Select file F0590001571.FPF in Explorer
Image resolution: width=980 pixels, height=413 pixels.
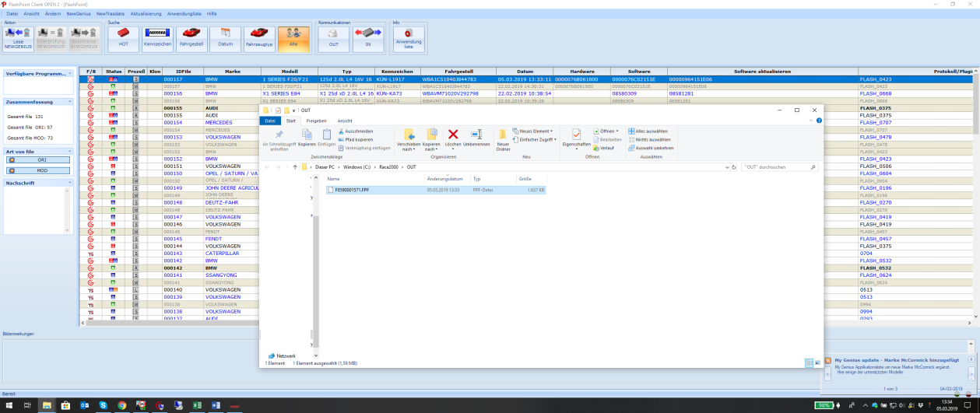click(x=436, y=190)
